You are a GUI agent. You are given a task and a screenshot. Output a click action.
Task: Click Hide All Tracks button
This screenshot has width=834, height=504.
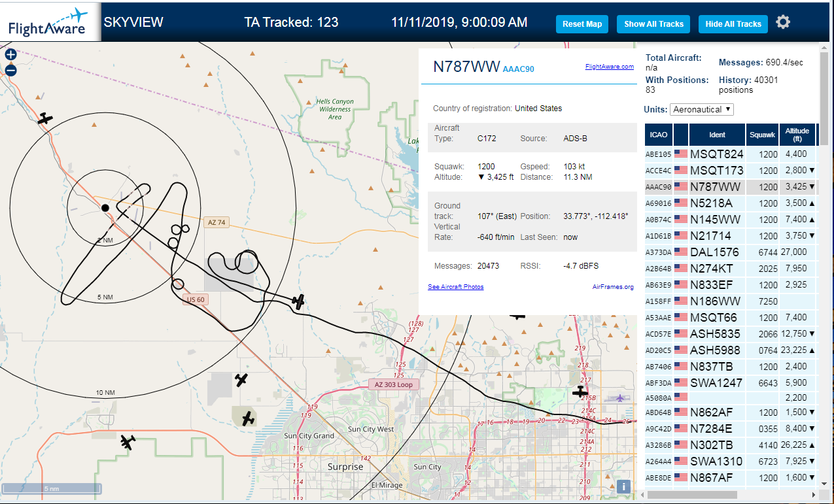click(x=733, y=24)
